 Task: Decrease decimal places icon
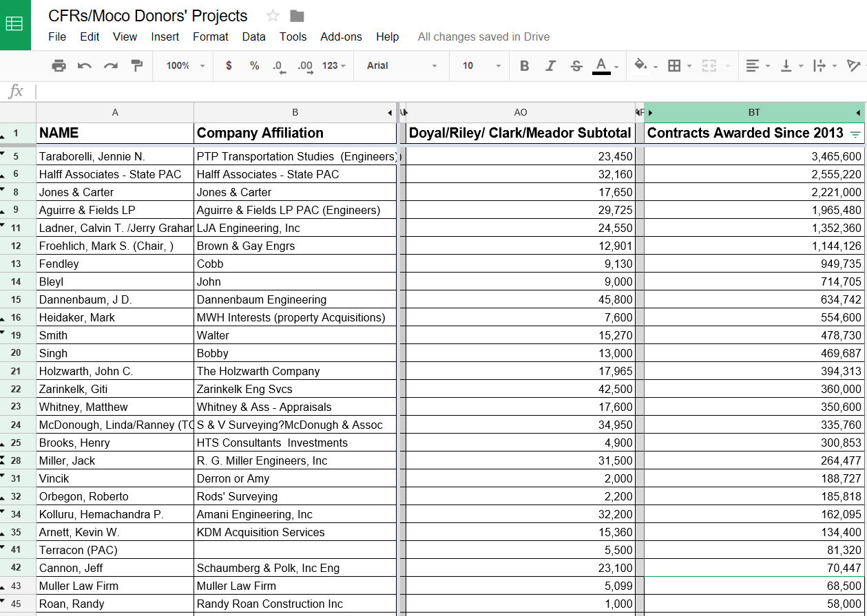pos(279,66)
